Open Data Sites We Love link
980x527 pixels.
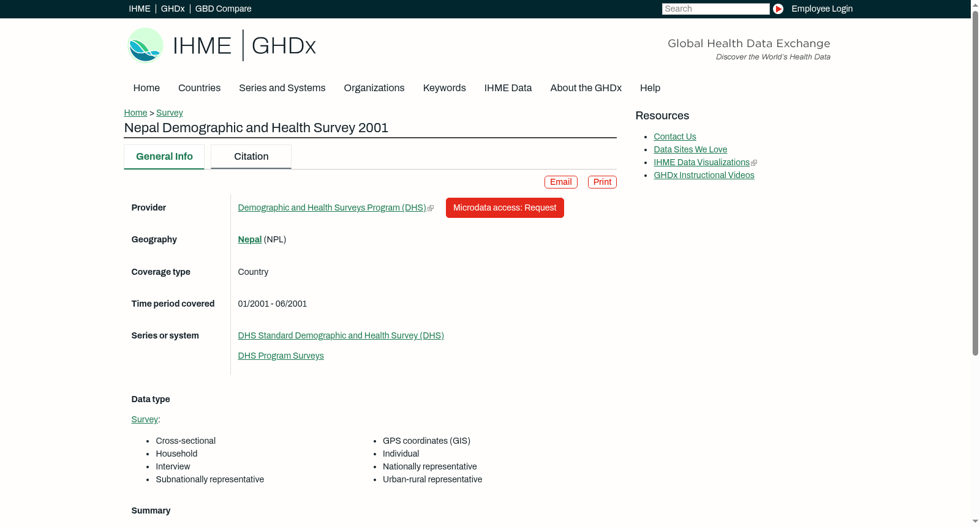690,149
